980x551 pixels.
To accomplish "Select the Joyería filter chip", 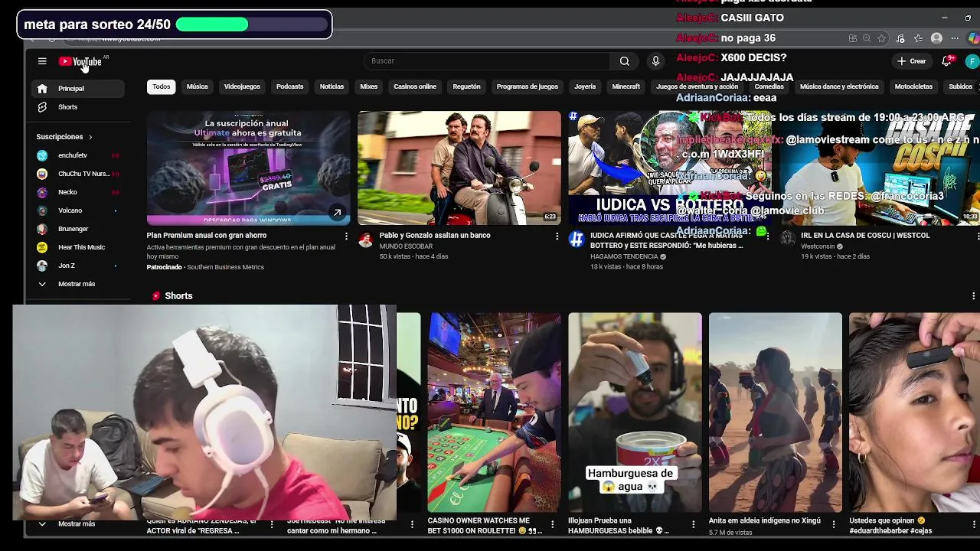I will point(585,86).
